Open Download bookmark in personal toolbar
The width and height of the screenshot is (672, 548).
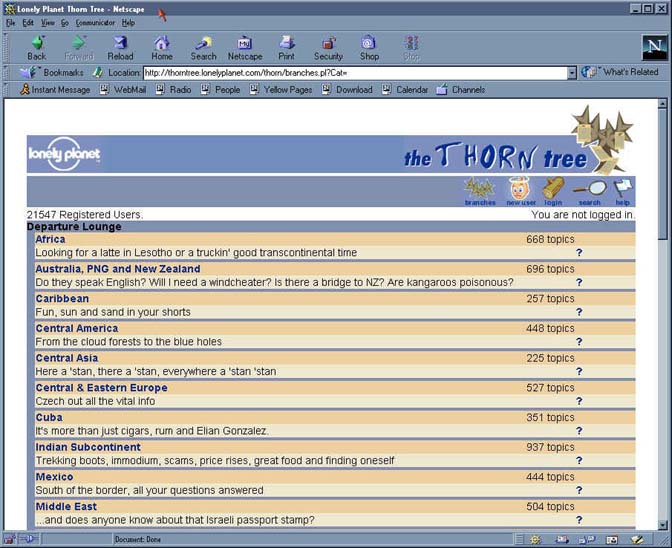pos(347,90)
